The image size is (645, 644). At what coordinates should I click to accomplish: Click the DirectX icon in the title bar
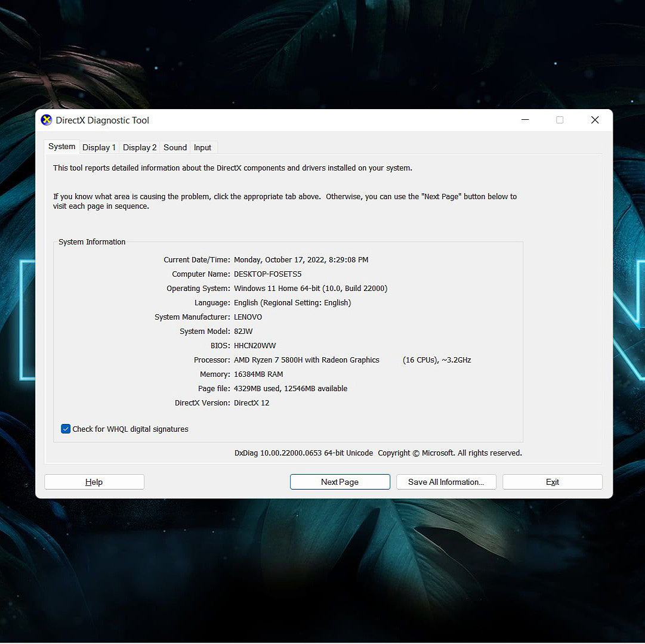pyautogui.click(x=46, y=120)
